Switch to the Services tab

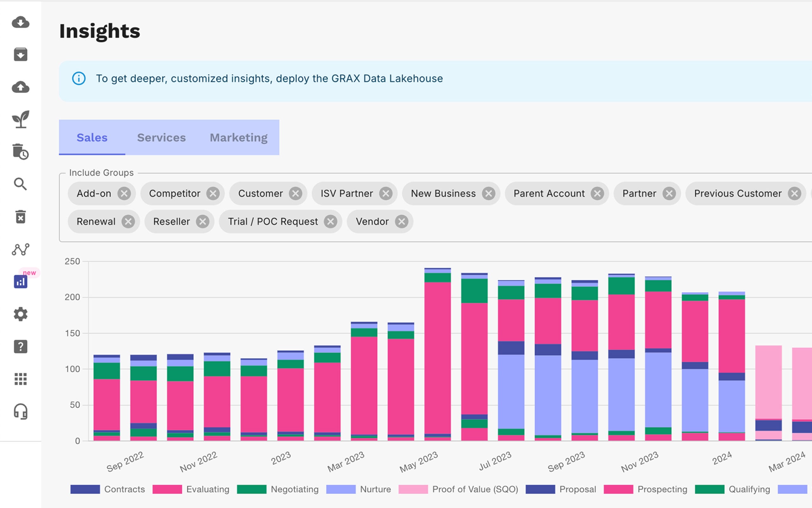click(161, 137)
